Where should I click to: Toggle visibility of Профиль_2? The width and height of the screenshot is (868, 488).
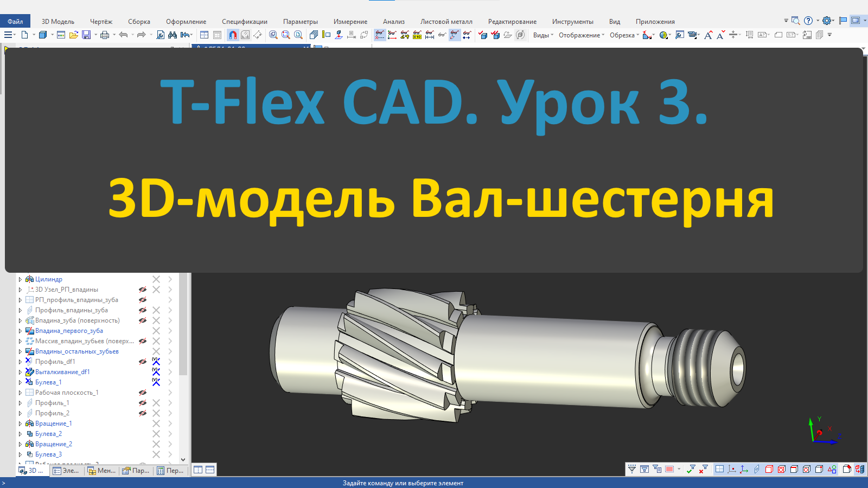(143, 413)
